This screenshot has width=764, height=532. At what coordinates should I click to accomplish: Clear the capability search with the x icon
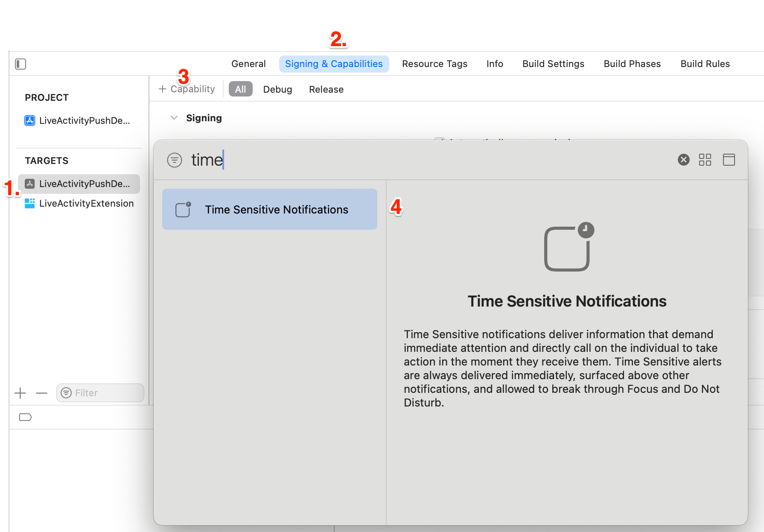pos(683,160)
